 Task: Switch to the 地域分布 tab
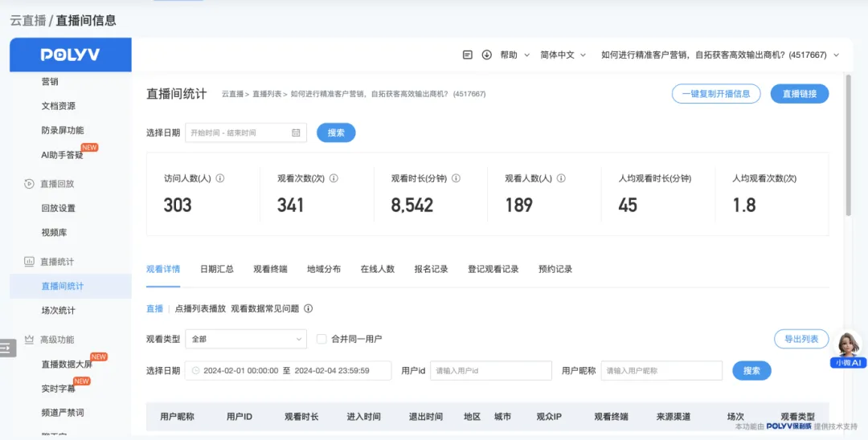click(323, 269)
